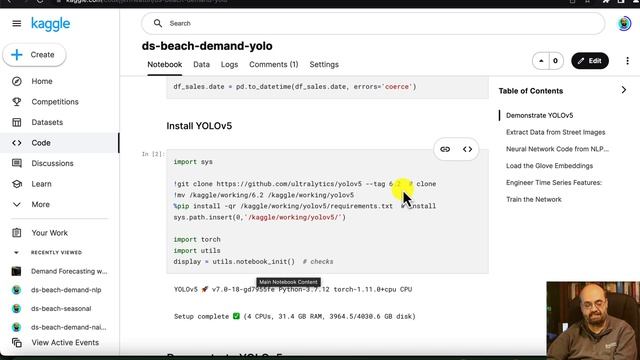Click View Active Events
This screenshot has width=640, height=360.
pyautogui.click(x=65, y=342)
